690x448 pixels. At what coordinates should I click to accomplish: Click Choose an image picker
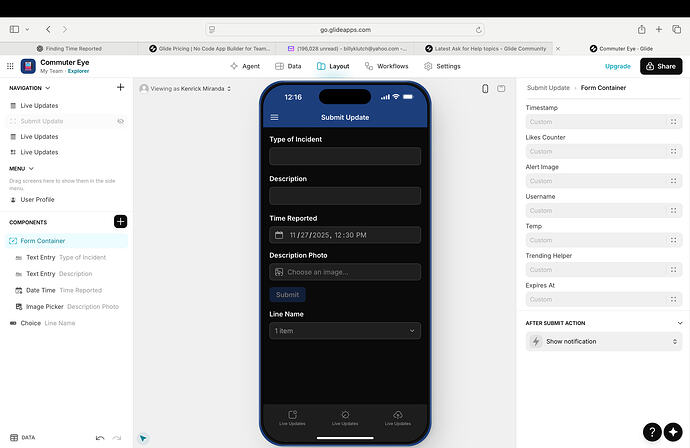(345, 272)
